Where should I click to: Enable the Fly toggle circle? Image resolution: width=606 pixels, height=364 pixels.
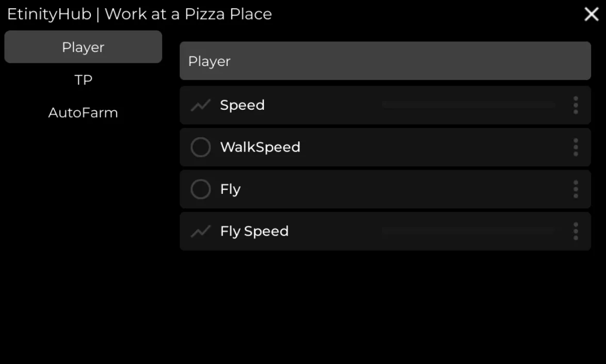click(201, 189)
